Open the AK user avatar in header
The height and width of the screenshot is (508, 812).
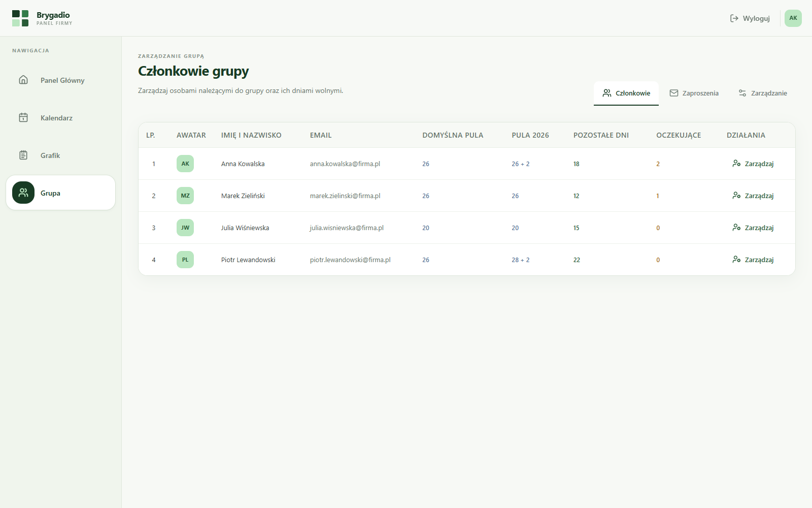[793, 18]
